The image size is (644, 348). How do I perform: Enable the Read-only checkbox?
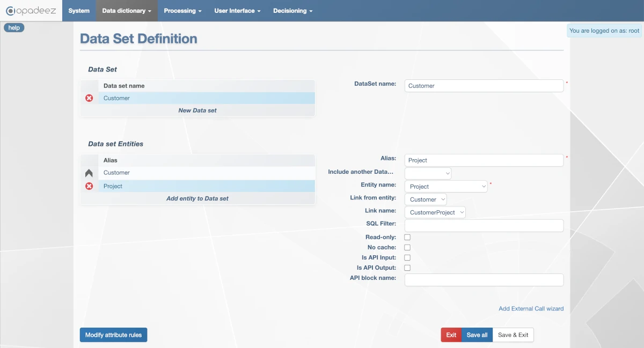(407, 237)
